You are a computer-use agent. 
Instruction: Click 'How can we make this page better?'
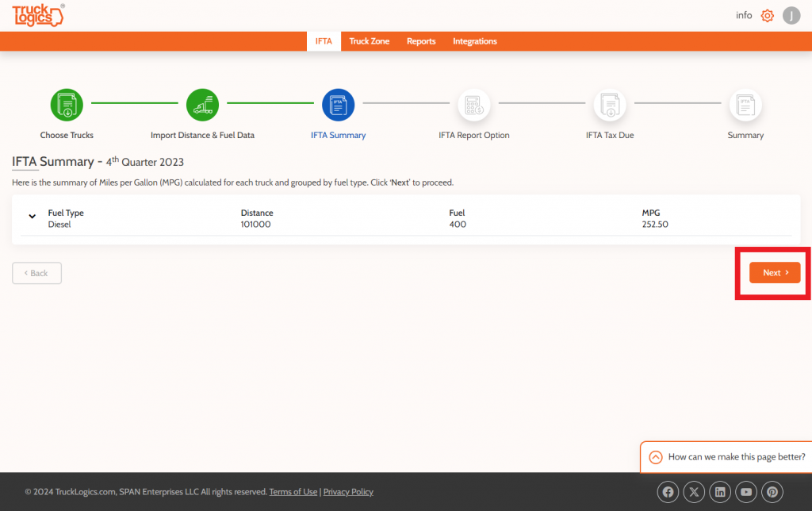tap(737, 457)
